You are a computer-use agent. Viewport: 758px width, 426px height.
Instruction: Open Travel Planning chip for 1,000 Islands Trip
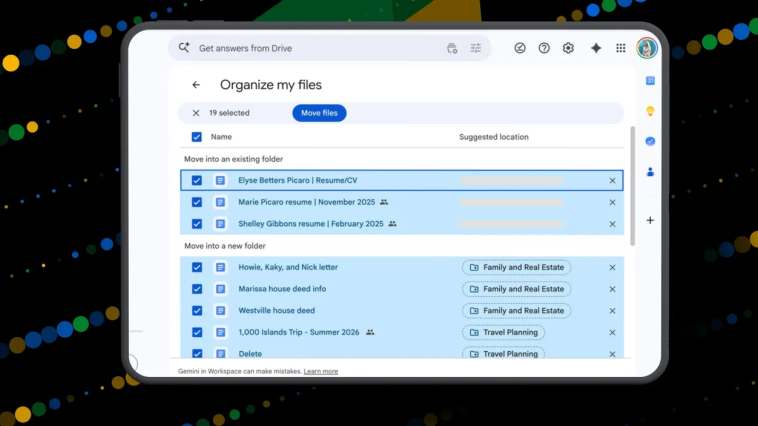[x=503, y=333]
